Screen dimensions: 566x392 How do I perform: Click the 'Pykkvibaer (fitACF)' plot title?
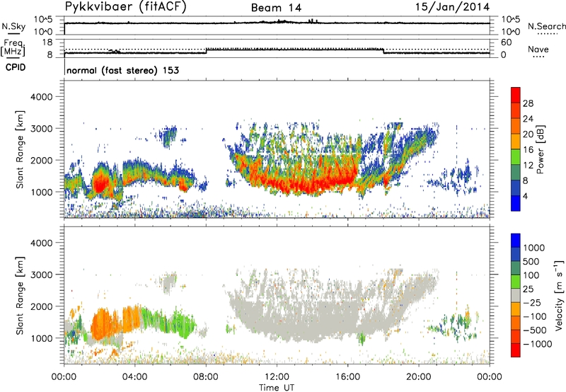coord(126,7)
